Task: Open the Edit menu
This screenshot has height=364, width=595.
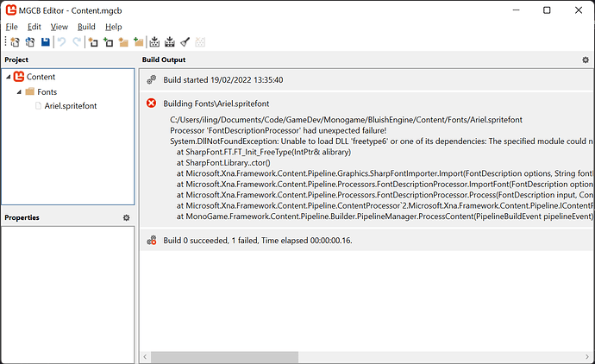Action: point(34,27)
